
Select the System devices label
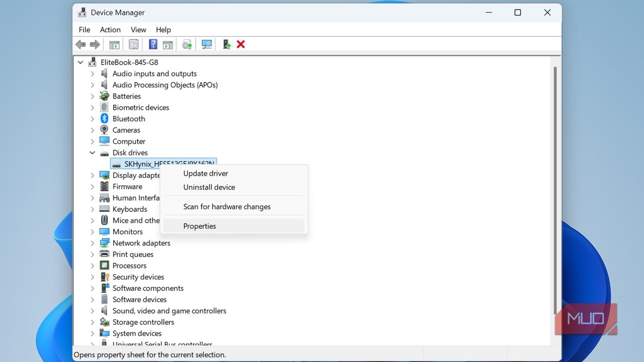(x=137, y=333)
